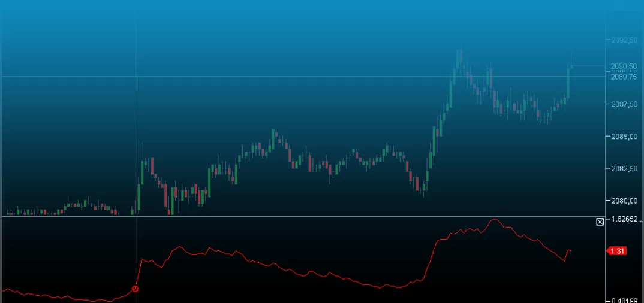Viewport: 644px width, 303px height.
Task: Select the red circle marker on indicator line
Action: point(135,289)
